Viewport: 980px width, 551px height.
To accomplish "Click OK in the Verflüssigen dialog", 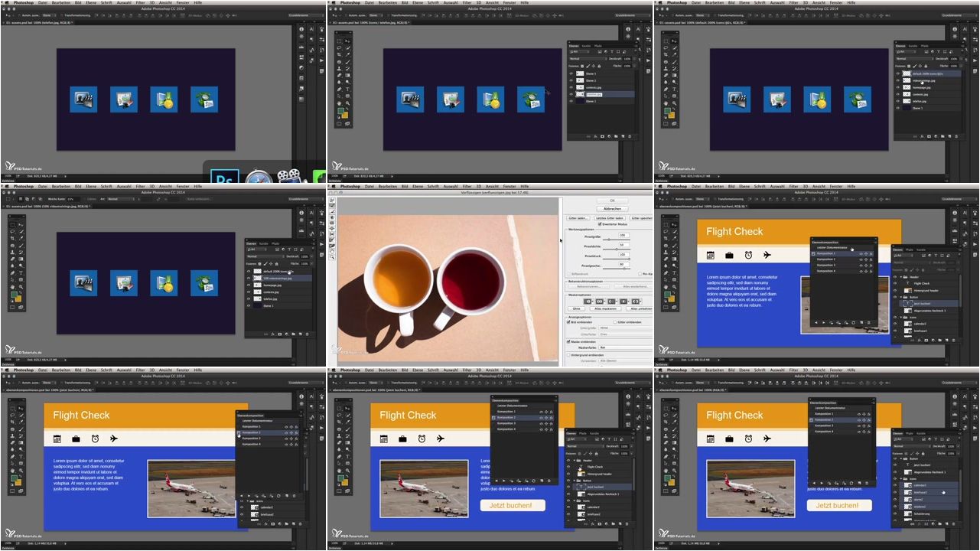I will [x=612, y=201].
